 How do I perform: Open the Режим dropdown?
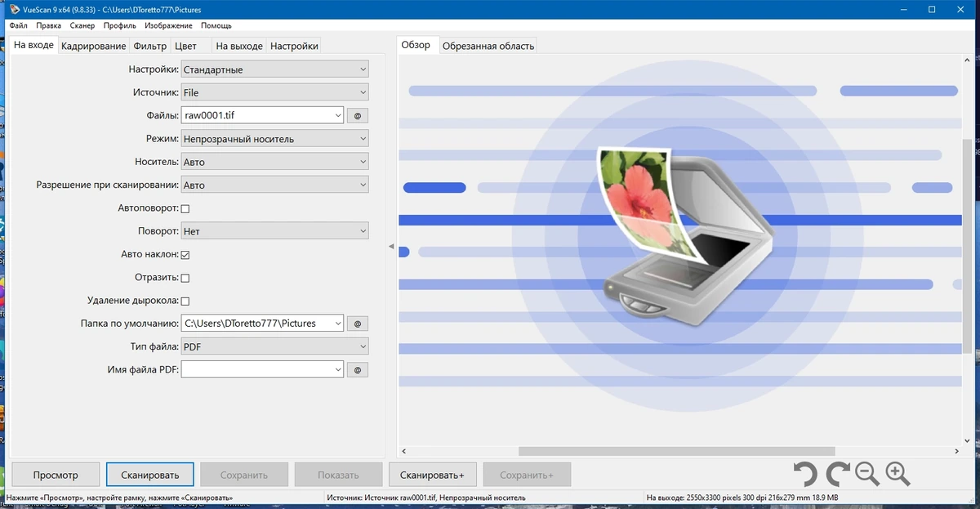[274, 139]
